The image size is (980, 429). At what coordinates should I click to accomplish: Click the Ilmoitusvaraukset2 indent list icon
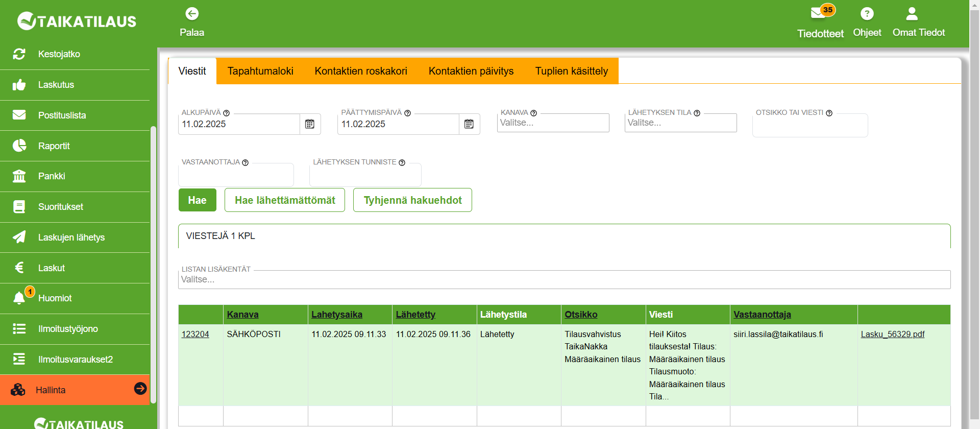[x=19, y=359]
